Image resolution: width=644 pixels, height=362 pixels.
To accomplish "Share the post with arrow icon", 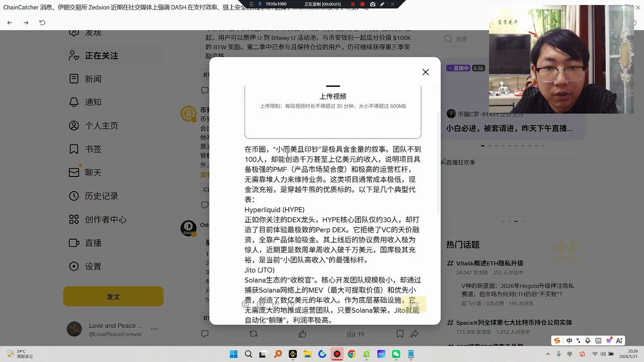I will pos(415,334).
